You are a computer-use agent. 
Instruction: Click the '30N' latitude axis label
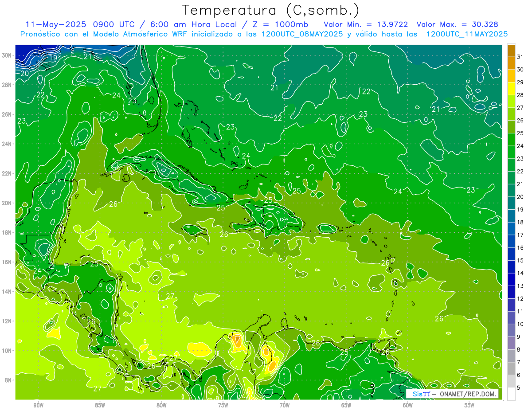[7, 55]
